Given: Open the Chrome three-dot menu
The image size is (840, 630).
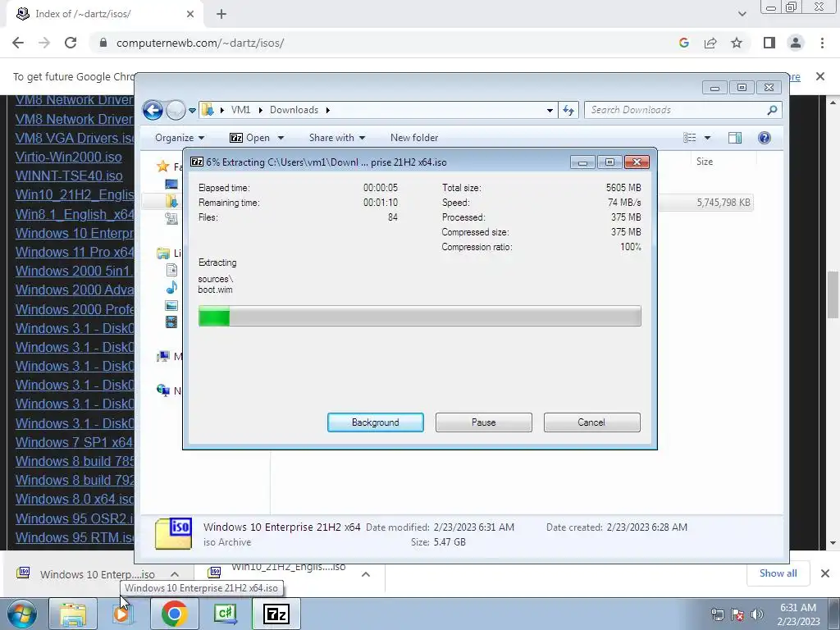Looking at the screenshot, I should 822,43.
